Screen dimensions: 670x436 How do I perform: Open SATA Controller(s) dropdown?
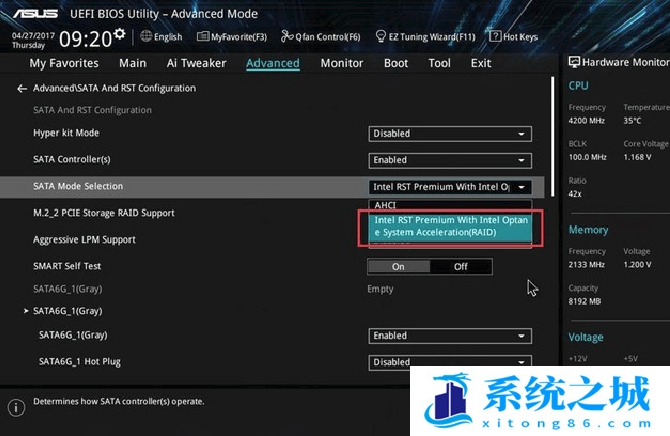tap(450, 160)
